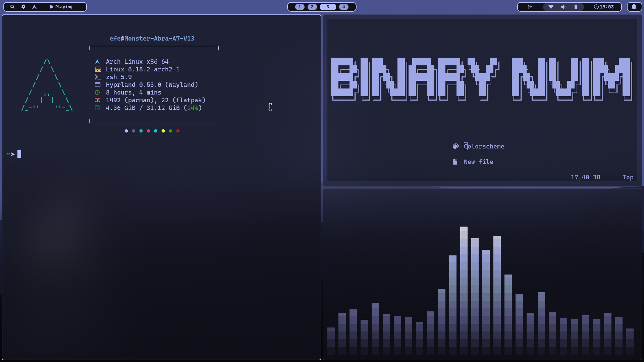Open settings gear in top bar
Viewport: 644px width, 362px height.
[x=23, y=7]
